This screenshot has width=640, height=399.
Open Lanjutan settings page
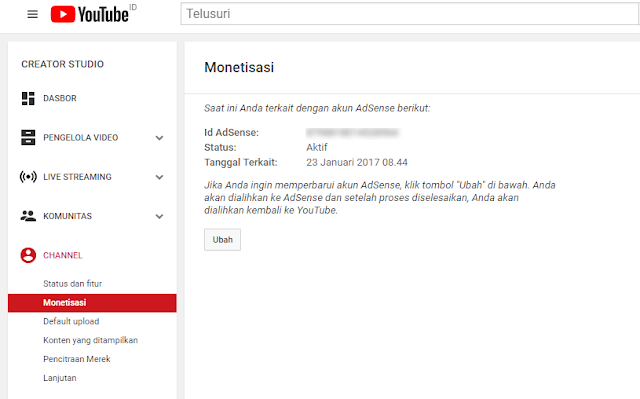(60, 378)
